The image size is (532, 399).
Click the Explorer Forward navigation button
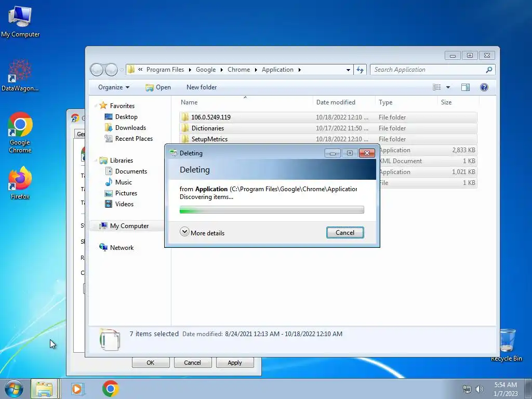[111, 70]
